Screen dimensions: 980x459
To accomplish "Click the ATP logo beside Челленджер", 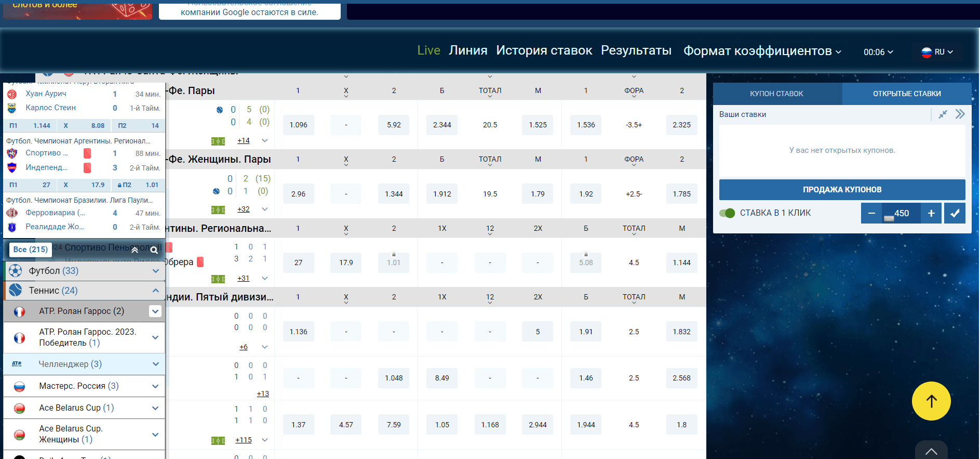I will point(17,364).
